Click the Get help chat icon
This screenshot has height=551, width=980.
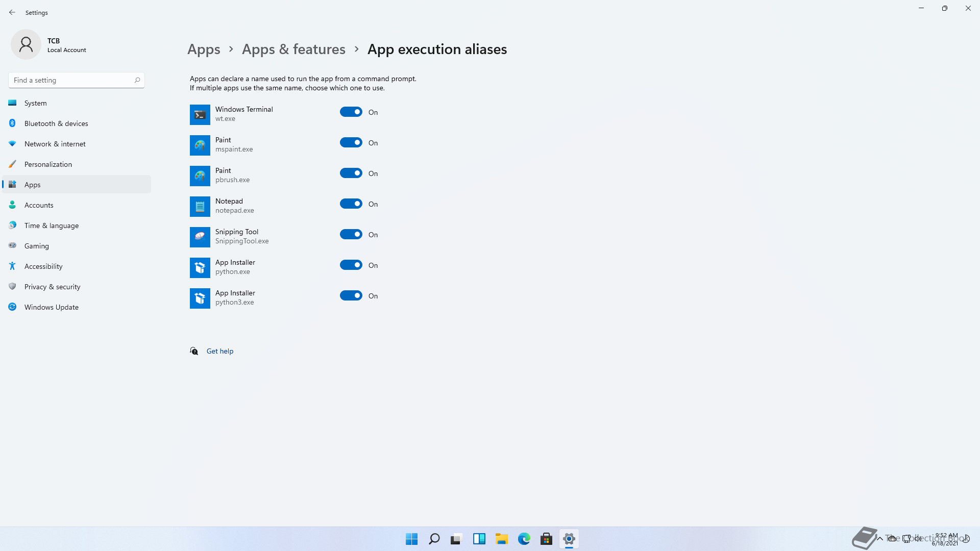coord(194,351)
